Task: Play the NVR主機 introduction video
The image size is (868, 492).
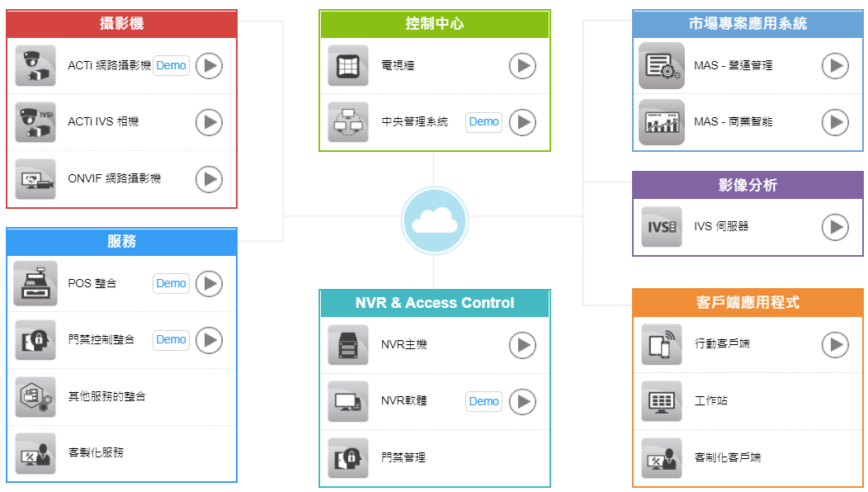Action: coord(521,346)
